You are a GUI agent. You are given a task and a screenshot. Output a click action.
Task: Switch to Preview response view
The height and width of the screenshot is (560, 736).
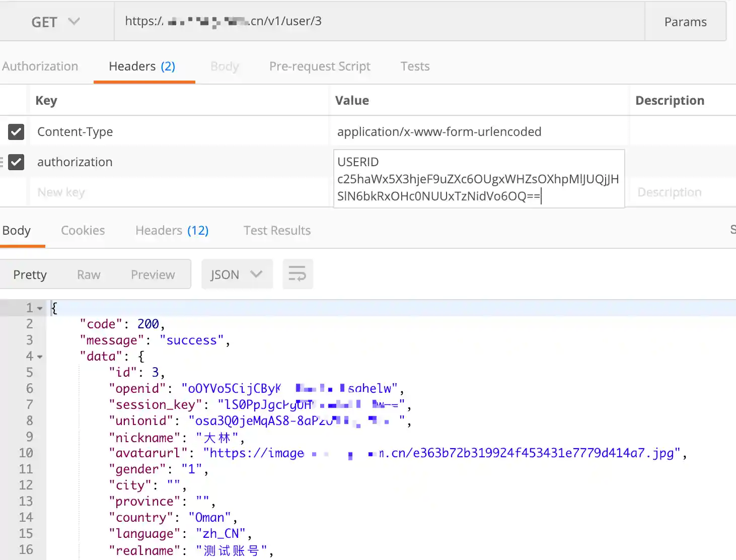click(153, 274)
